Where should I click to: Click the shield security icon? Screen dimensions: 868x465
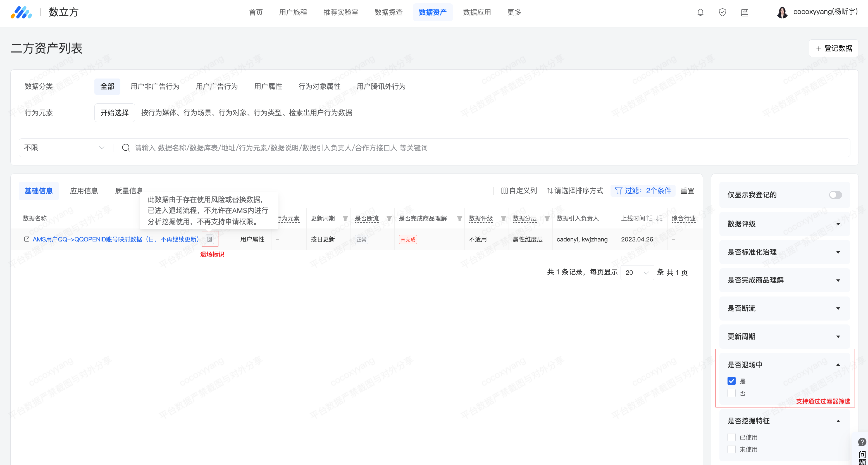pyautogui.click(x=722, y=13)
